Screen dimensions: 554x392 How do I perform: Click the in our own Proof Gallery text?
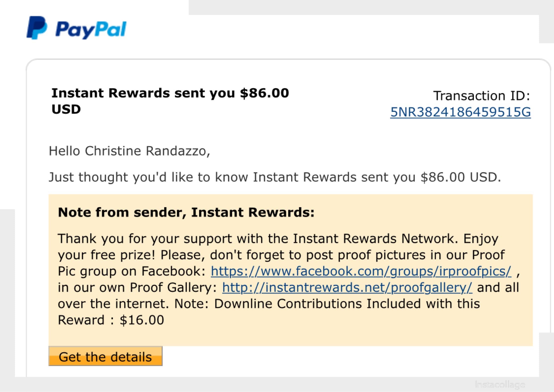[137, 288]
